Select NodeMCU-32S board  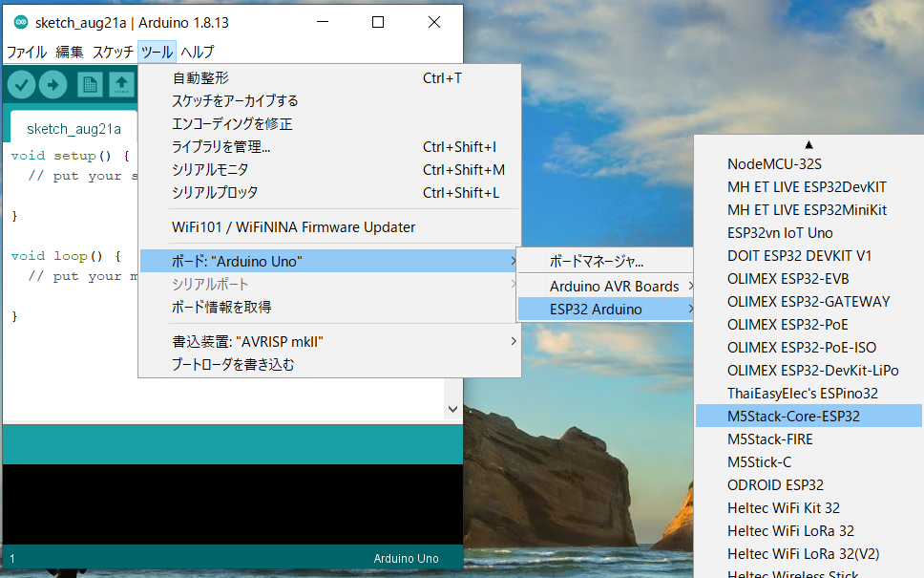pos(808,164)
